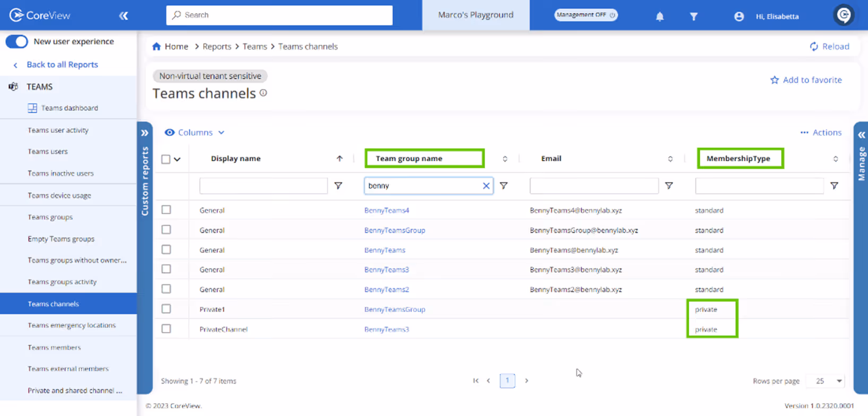The height and width of the screenshot is (416, 868).
Task: Sort the MembershipType column
Action: 836,159
